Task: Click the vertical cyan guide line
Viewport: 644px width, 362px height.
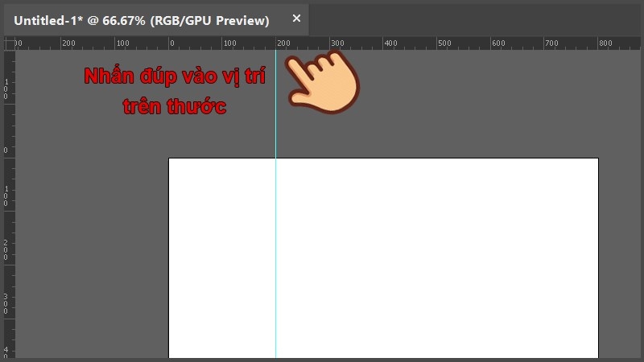Action: 275,205
